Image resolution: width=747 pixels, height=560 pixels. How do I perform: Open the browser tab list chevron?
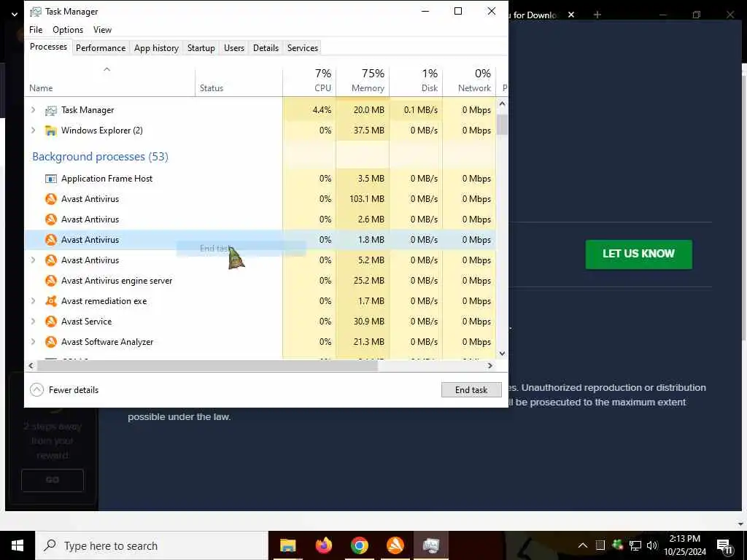click(15, 15)
